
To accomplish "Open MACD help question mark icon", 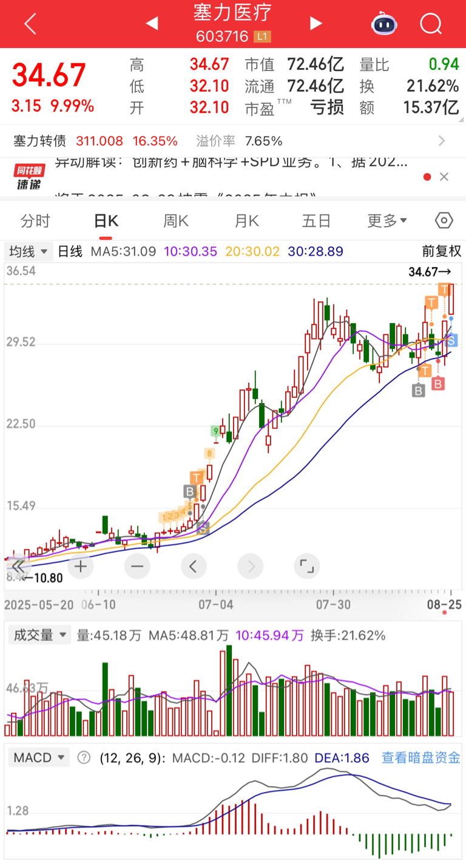I will [x=84, y=757].
